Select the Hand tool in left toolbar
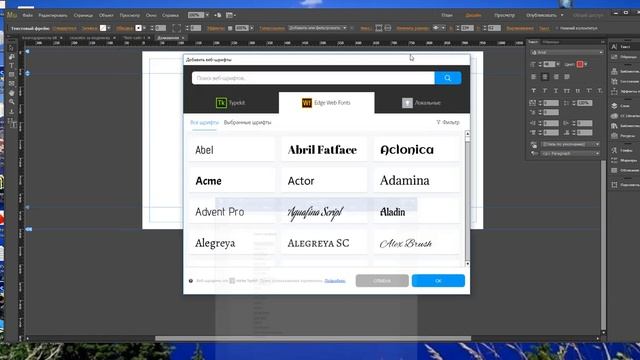The height and width of the screenshot is (360, 640). (x=11, y=93)
